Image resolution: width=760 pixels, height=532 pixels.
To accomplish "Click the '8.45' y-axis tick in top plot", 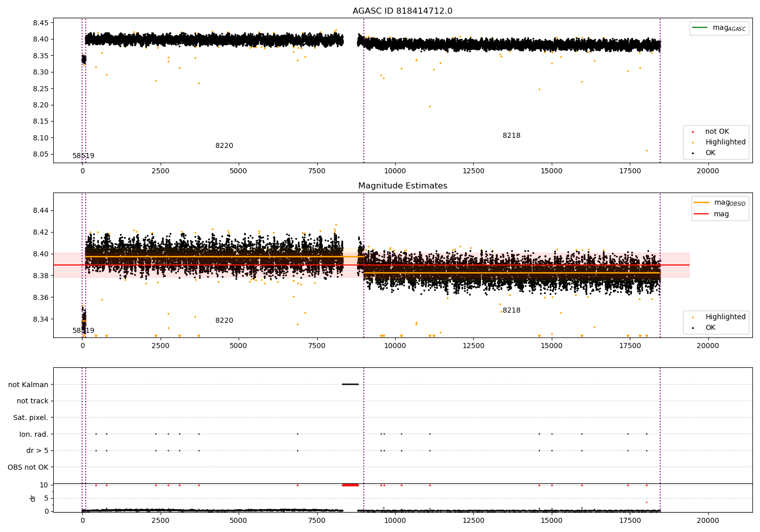I will point(40,23).
